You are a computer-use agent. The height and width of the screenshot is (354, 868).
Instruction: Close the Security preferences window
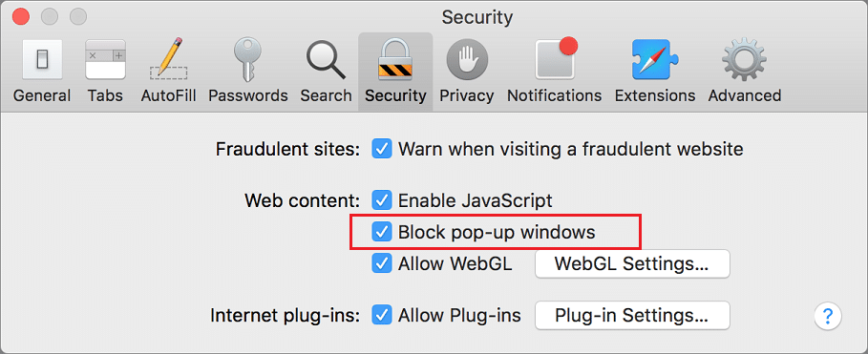pyautogui.click(x=20, y=16)
